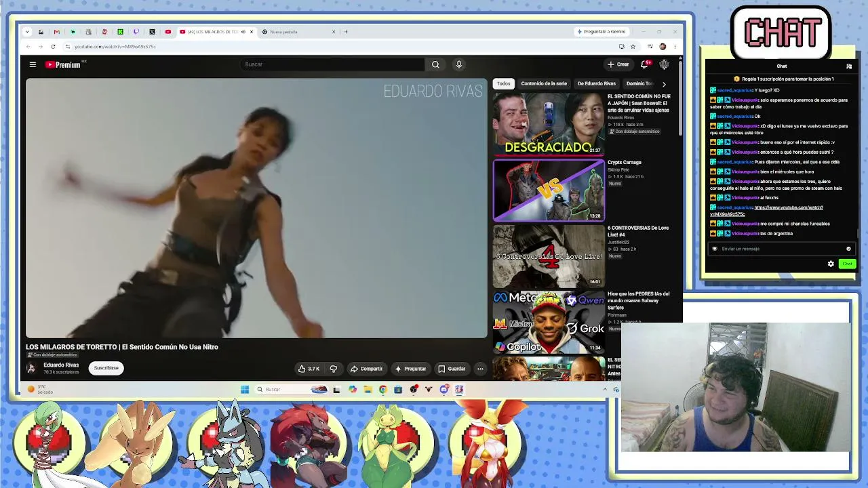Open Eduardo Rivas channel name link

[x=61, y=365]
